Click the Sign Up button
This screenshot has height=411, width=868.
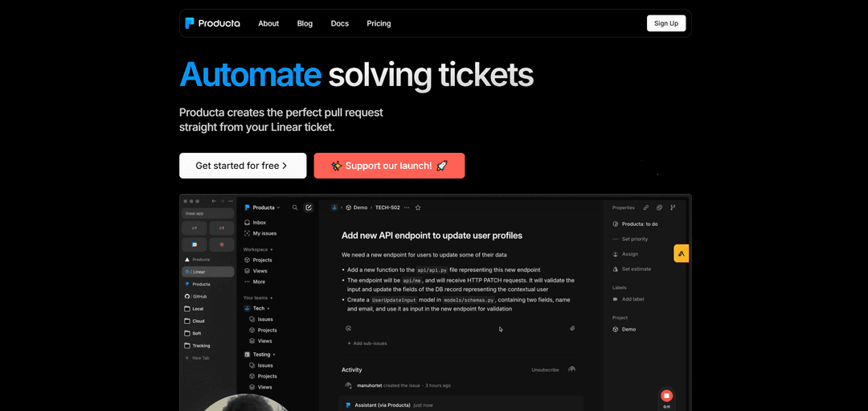click(666, 23)
